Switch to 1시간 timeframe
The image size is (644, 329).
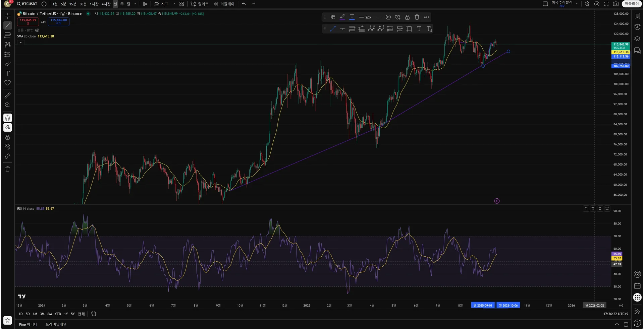pos(94,4)
